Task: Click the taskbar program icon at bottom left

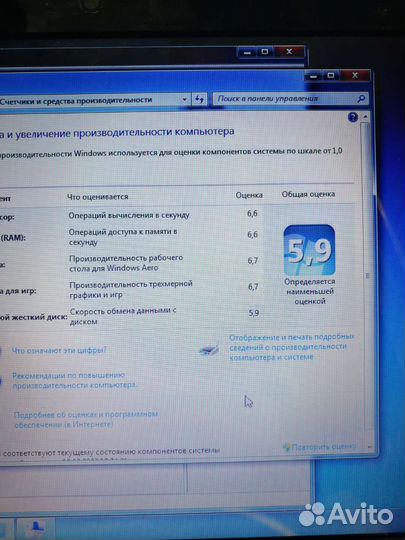Action: pos(36,528)
